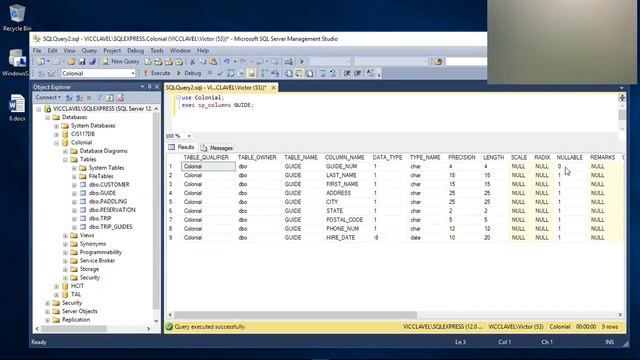Viewport: 640px width, 360px height.
Task: Expand the Views folder node
Action: pyautogui.click(x=65, y=236)
